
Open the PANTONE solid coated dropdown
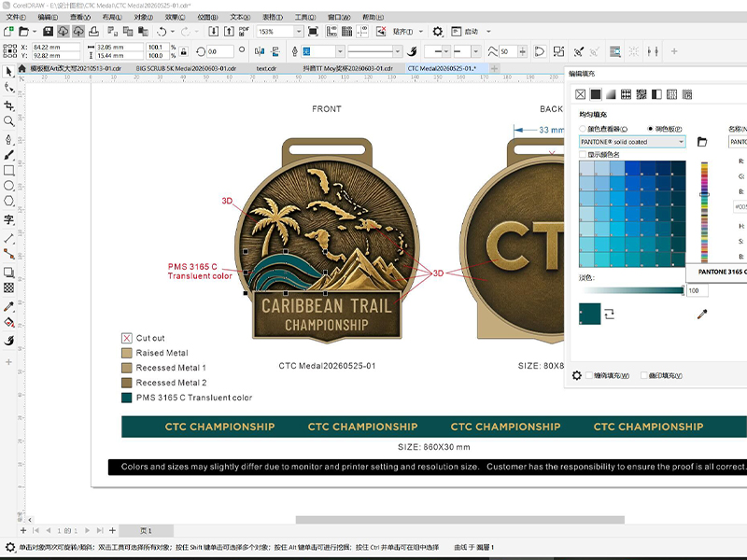coord(633,142)
